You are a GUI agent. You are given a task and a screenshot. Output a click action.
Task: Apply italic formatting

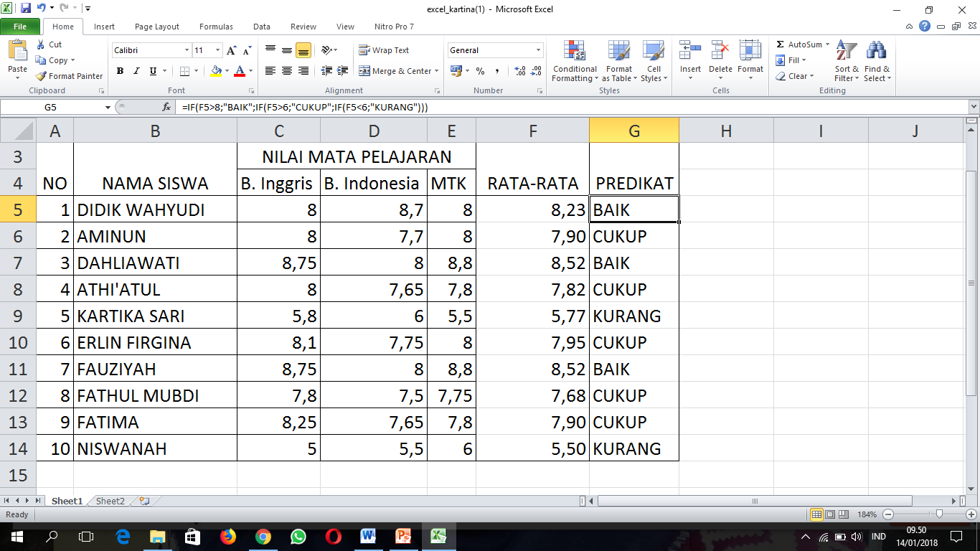136,72
